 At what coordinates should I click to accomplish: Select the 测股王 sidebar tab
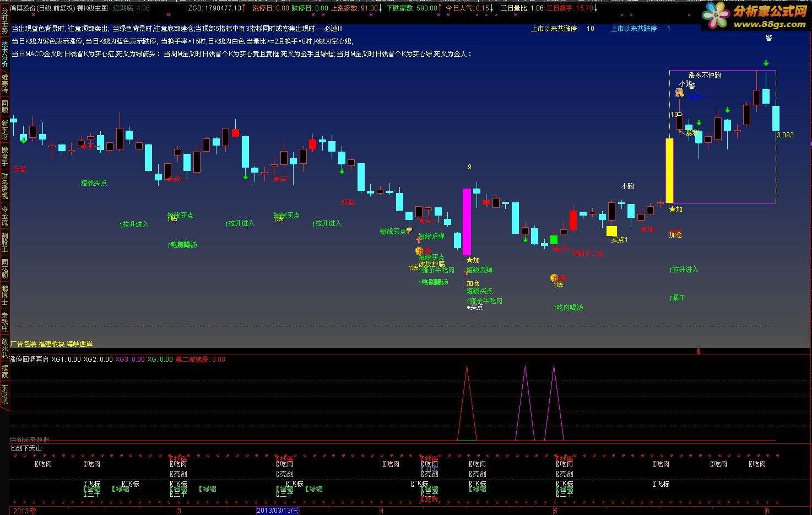4,242
